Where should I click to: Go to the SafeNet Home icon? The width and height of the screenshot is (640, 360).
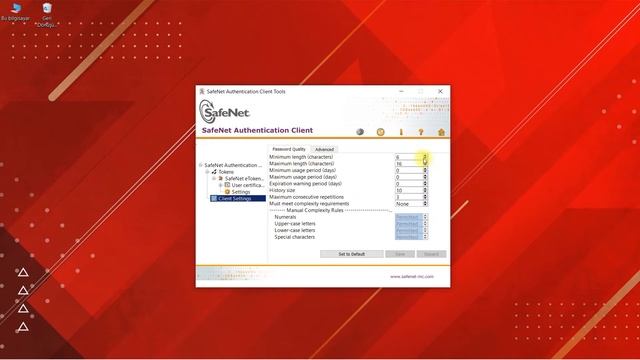[x=441, y=132]
